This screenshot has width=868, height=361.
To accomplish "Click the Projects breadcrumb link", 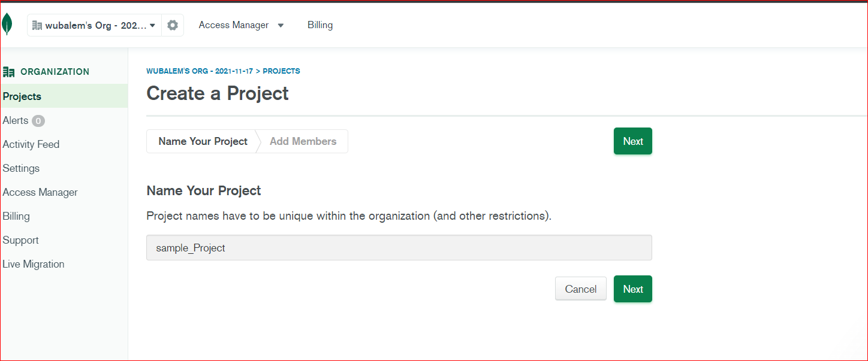I will click(281, 71).
